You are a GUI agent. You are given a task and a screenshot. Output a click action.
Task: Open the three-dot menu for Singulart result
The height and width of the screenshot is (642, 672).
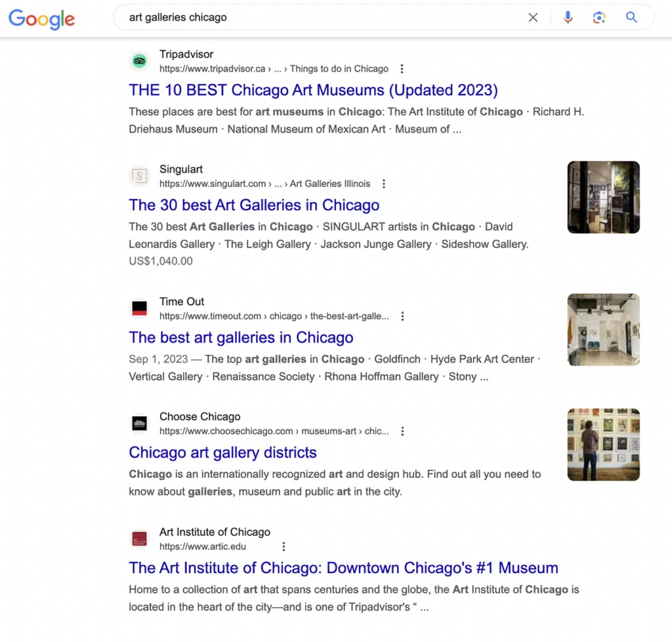tap(383, 184)
